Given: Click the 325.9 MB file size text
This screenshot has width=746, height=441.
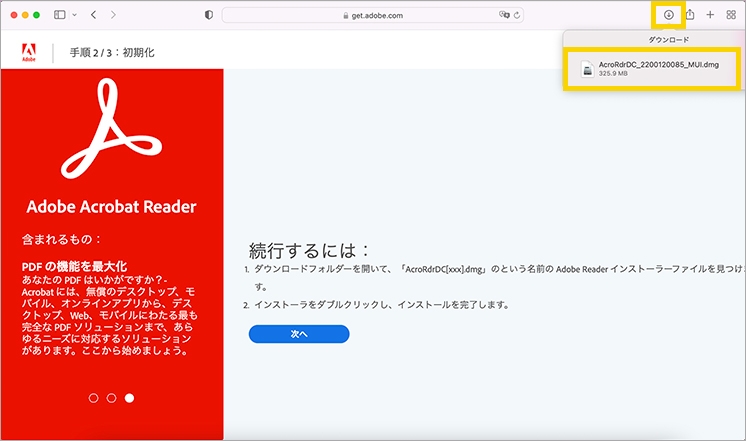Looking at the screenshot, I should click(613, 73).
